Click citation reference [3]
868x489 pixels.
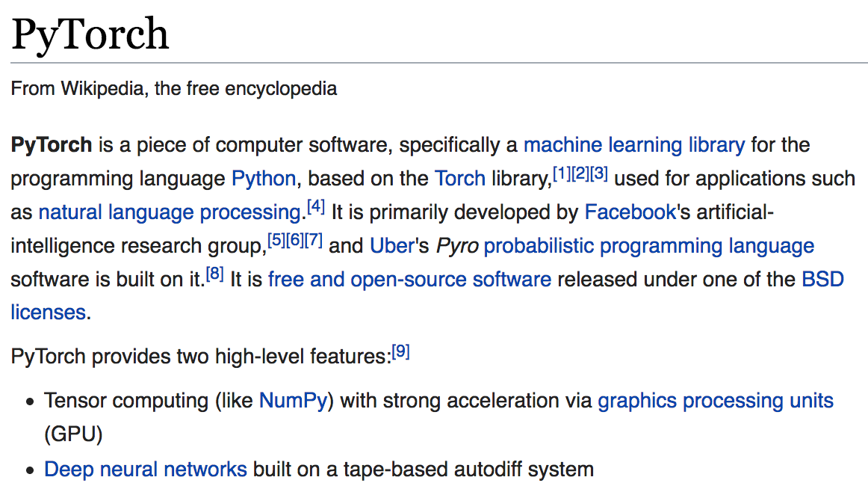(x=599, y=174)
